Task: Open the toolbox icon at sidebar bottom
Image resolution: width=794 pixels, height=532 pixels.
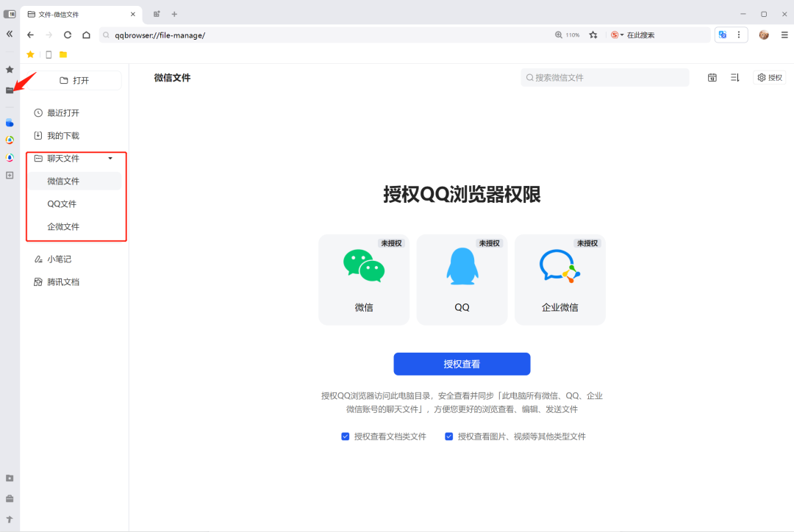Action: tap(9, 499)
